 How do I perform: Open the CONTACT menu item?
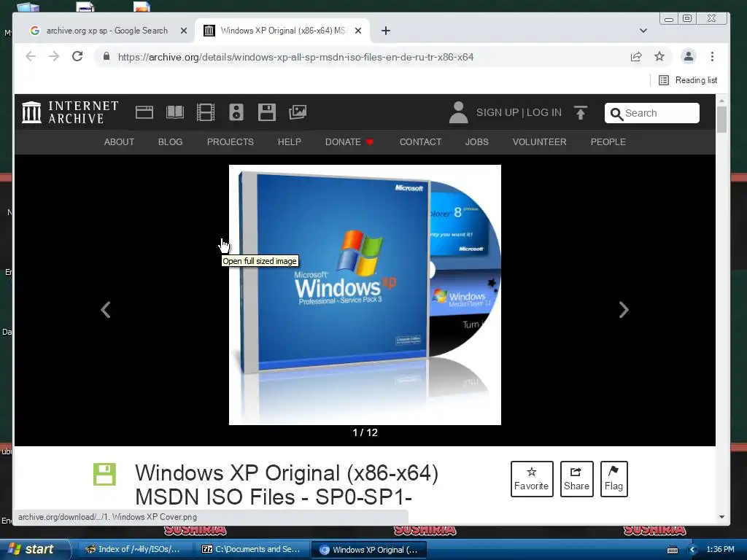pyautogui.click(x=420, y=142)
